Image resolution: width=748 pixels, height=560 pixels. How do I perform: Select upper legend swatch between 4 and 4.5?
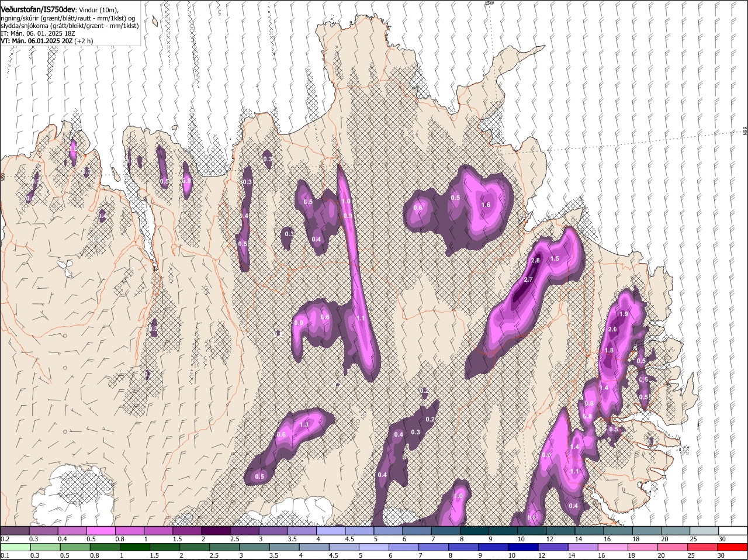pyautogui.click(x=331, y=530)
